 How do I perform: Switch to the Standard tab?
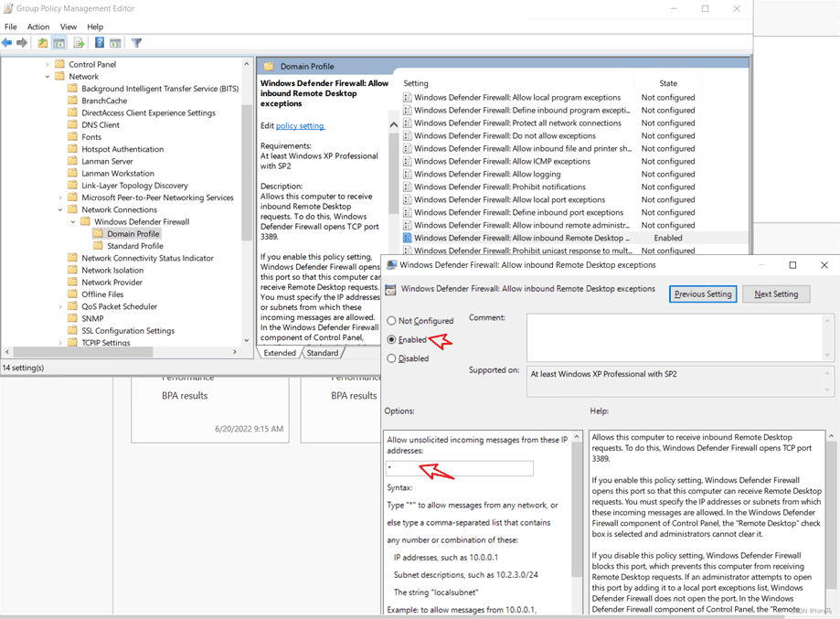point(323,353)
